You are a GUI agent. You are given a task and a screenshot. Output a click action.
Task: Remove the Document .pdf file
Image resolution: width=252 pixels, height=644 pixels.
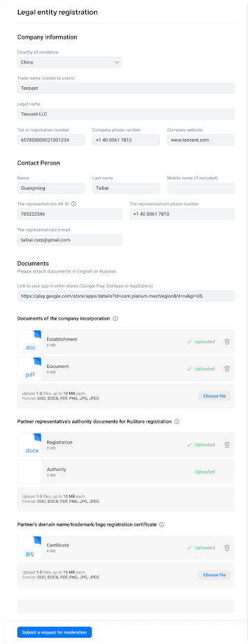coord(227,369)
